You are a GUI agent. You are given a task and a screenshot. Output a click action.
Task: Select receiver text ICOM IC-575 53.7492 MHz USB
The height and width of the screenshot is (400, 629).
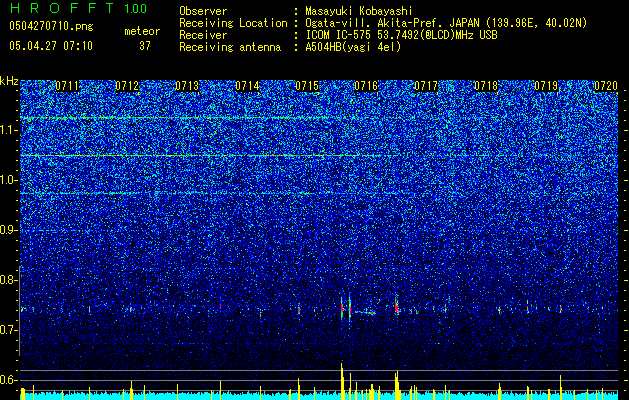401,35
